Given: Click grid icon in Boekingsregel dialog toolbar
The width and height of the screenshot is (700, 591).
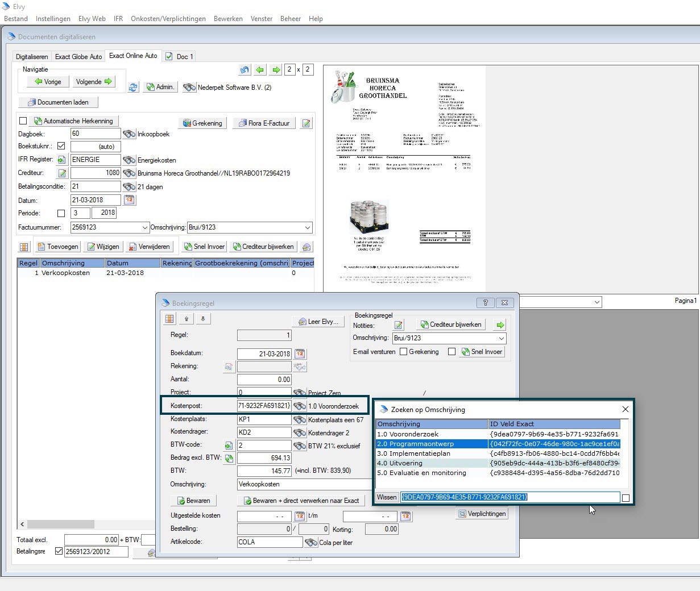Looking at the screenshot, I should tap(169, 319).
